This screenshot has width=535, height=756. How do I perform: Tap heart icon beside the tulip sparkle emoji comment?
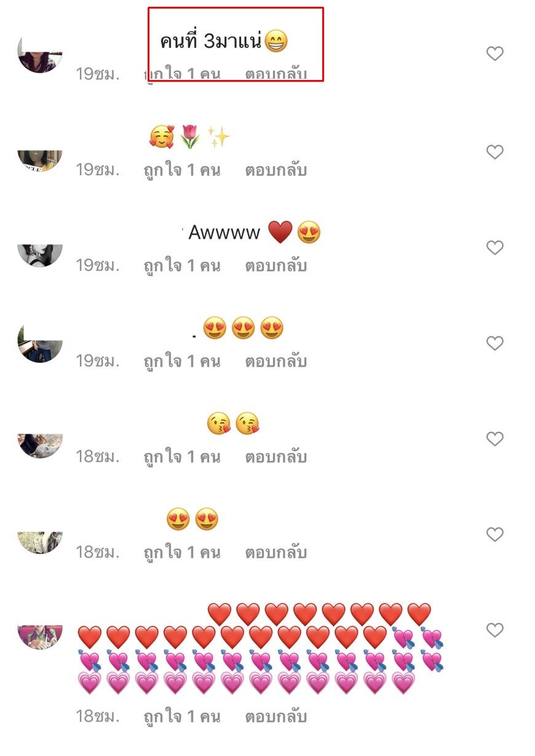(x=495, y=152)
